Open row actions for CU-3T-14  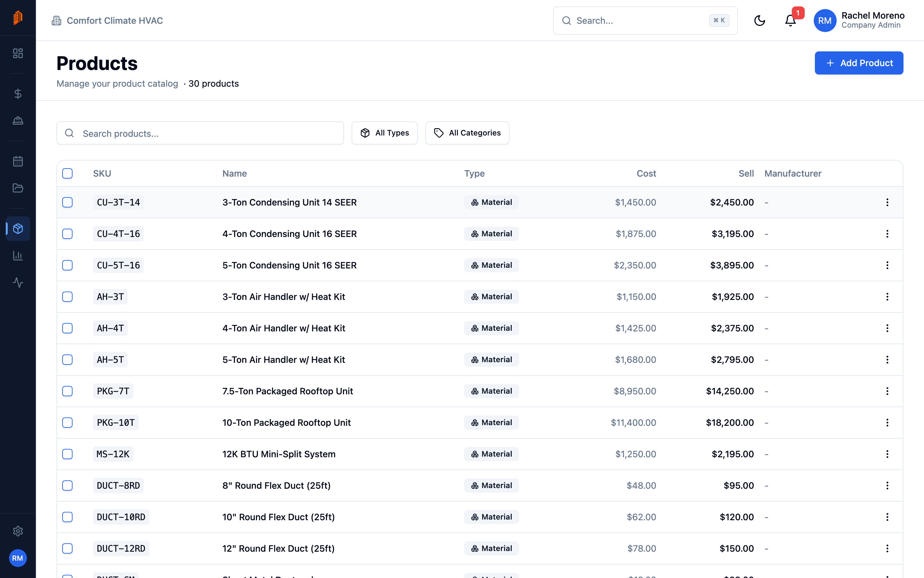[x=887, y=202]
